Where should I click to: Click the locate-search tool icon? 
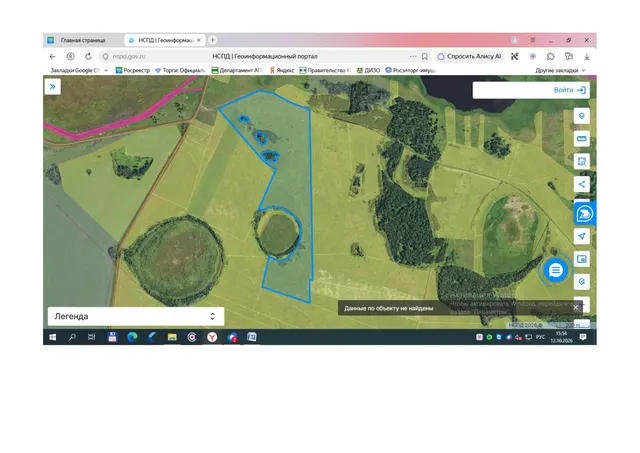[582, 282]
